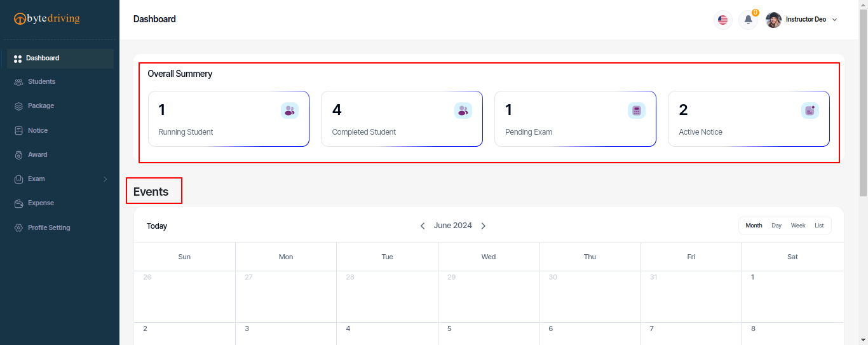Open the Instructor Deo dropdown chevron
The width and height of the screenshot is (868, 345).
pyautogui.click(x=835, y=20)
